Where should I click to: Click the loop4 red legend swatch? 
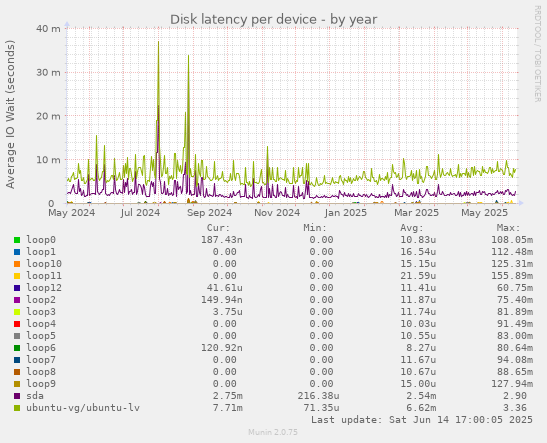[17, 324]
